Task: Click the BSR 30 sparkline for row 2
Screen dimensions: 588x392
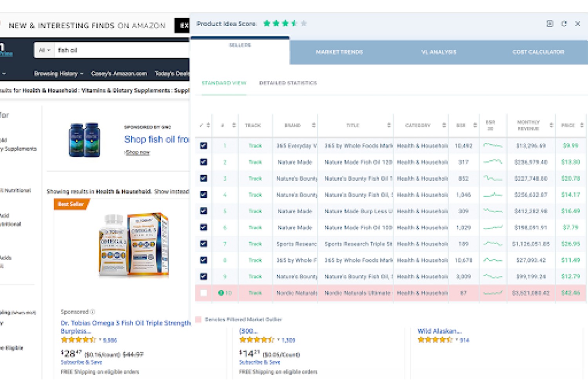Action: tap(493, 162)
